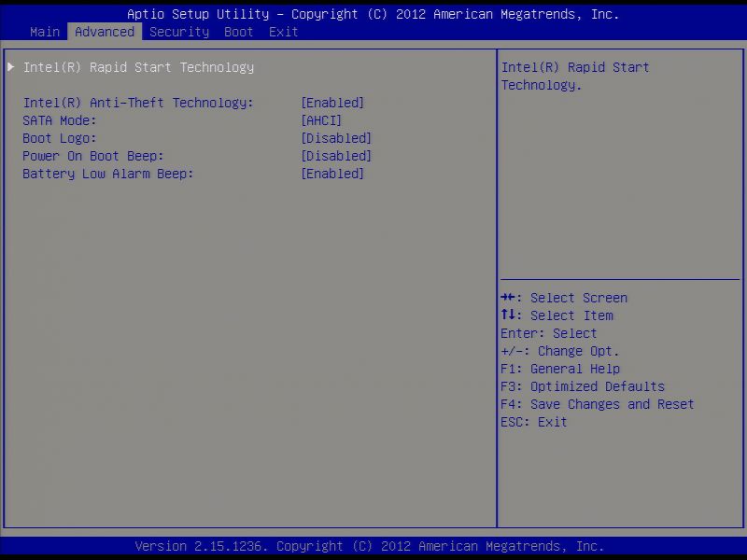Go to the Boot tab
This screenshot has width=747, height=560.
pyautogui.click(x=239, y=32)
